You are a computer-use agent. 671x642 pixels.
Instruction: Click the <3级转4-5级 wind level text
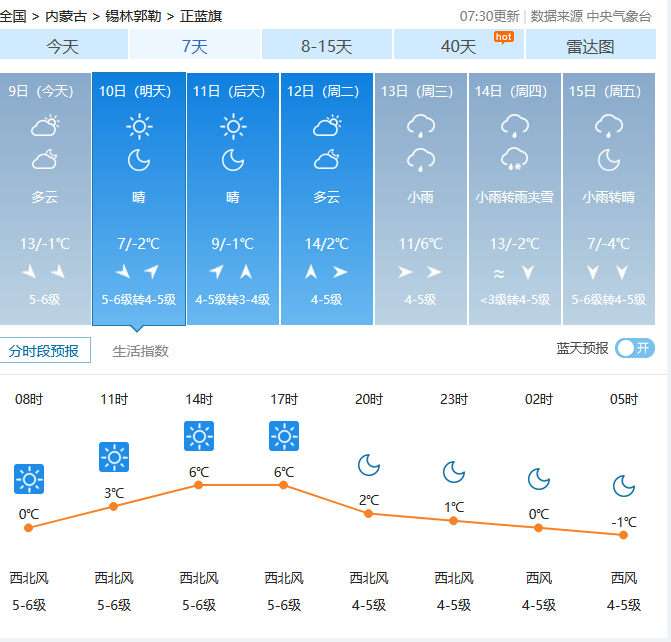click(x=515, y=300)
